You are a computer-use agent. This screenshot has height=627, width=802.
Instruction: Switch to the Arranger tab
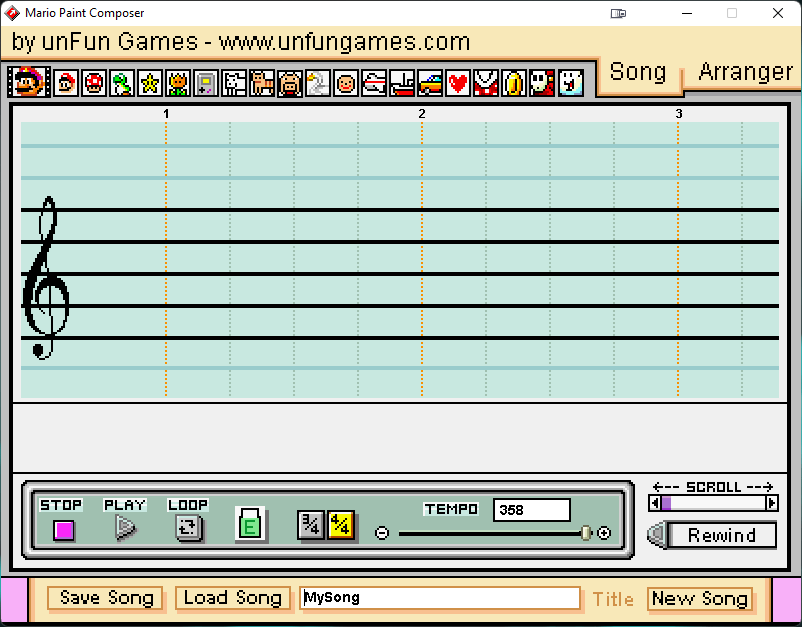tap(744, 72)
